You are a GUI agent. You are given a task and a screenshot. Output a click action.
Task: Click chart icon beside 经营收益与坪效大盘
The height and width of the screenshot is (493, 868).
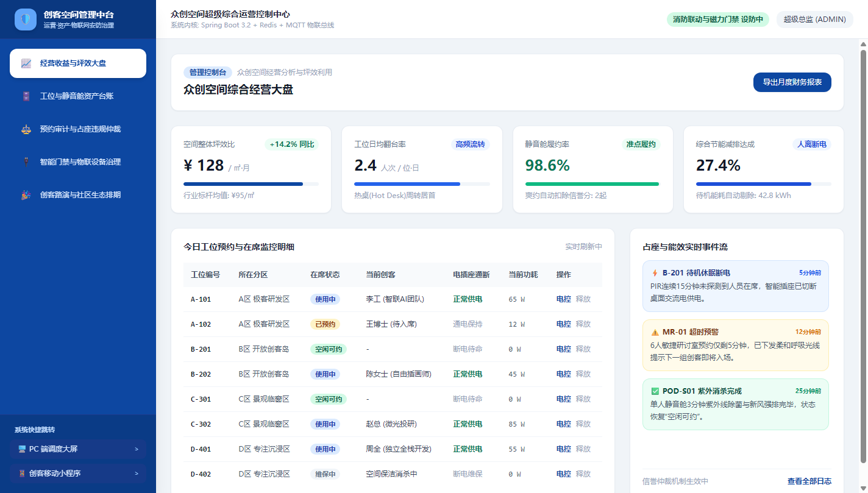[26, 63]
